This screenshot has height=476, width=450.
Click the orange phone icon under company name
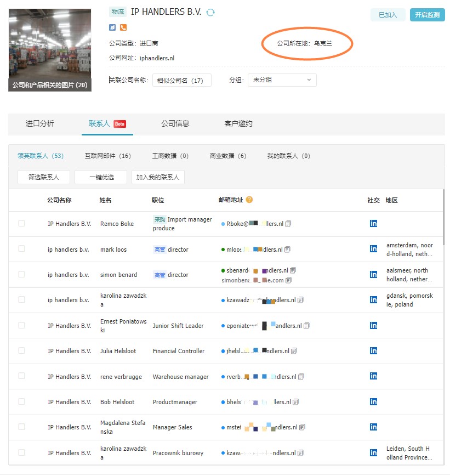tap(123, 27)
